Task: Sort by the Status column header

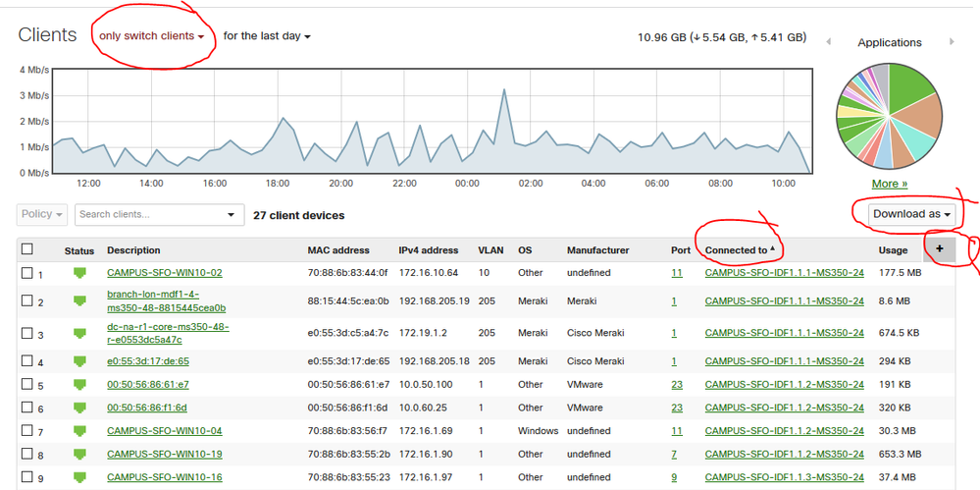Action: click(x=79, y=251)
